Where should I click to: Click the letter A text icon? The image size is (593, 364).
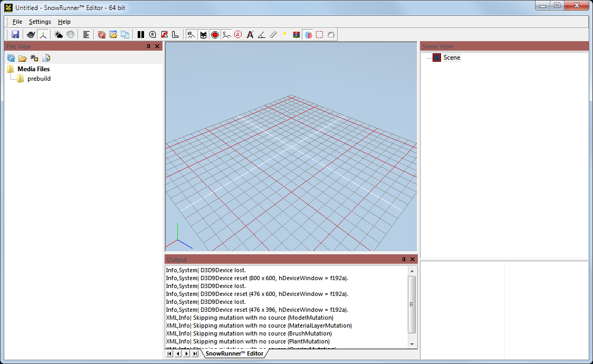[250, 35]
